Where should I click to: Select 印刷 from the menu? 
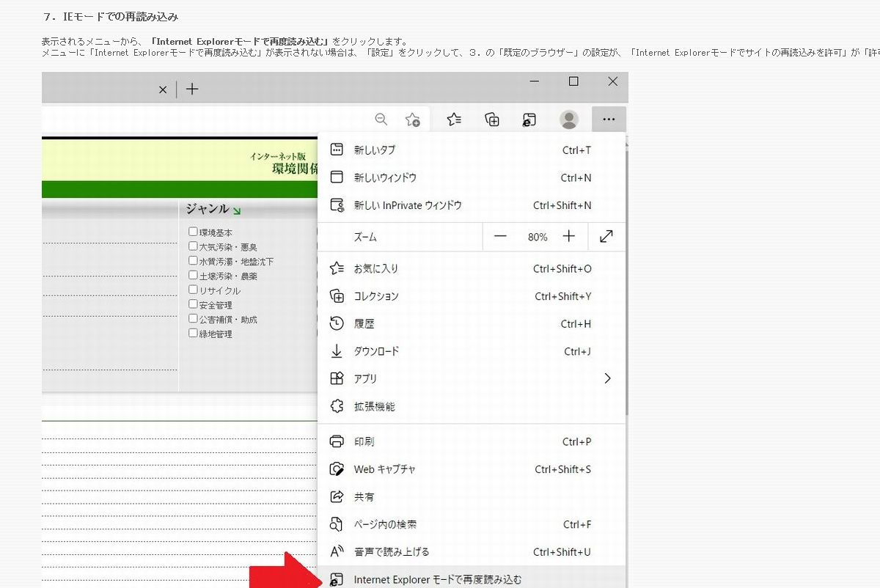[472, 441]
